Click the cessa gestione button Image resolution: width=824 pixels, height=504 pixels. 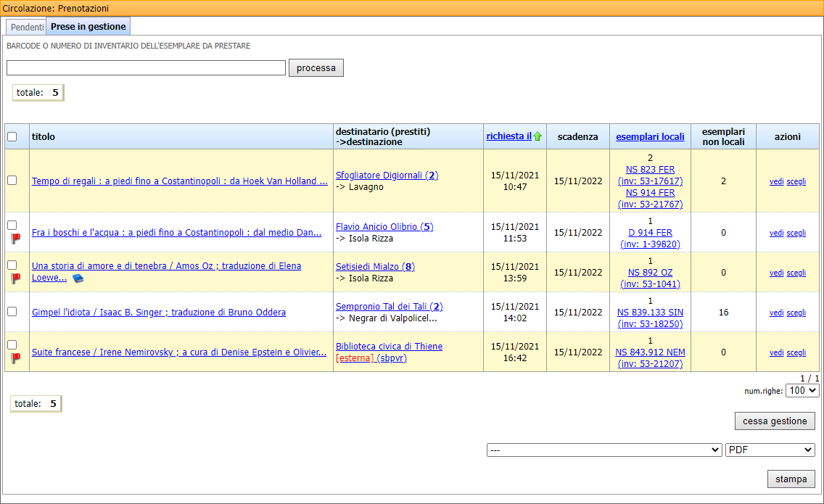coord(775,421)
